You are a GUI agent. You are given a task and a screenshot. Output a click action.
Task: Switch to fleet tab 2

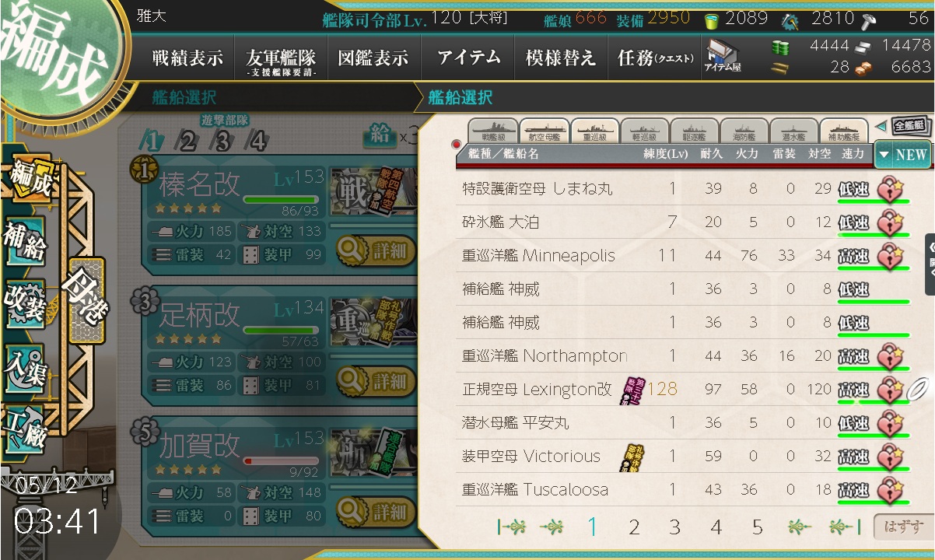click(187, 141)
